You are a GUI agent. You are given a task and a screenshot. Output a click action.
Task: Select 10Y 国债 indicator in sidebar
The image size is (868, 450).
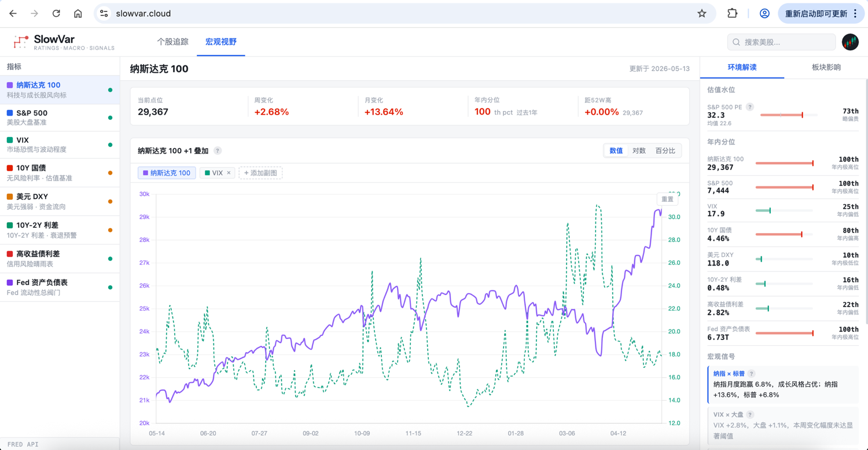click(x=60, y=173)
